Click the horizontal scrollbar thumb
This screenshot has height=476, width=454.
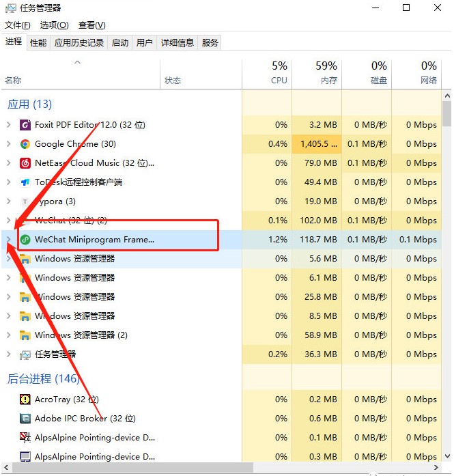[x=132, y=467]
